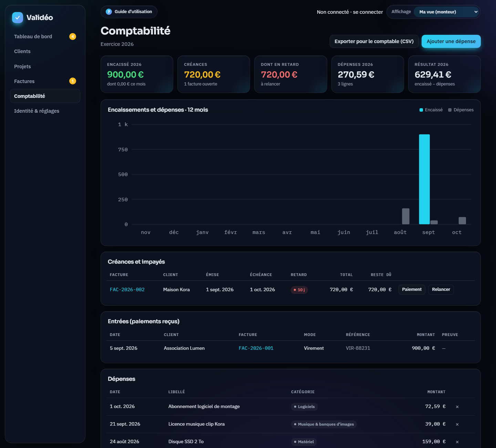Click the question mark help icon
The image size is (496, 448).
tap(109, 12)
